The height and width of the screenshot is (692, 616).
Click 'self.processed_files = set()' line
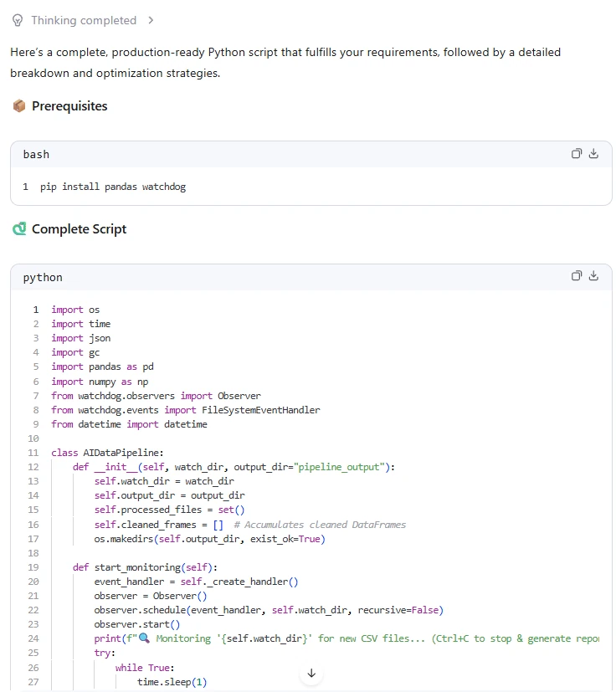[x=169, y=510]
